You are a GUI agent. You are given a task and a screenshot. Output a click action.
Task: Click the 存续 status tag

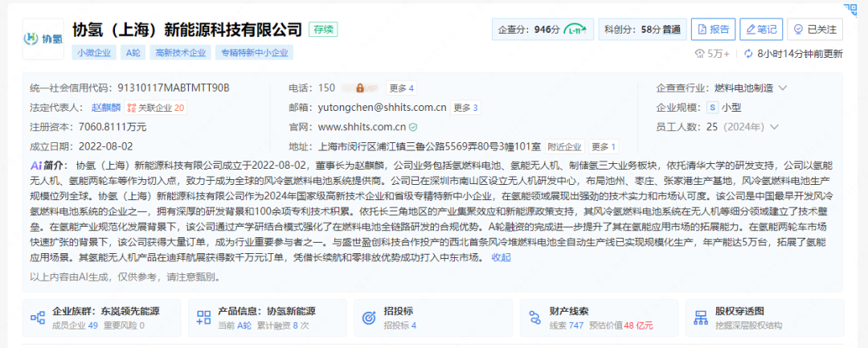point(323,29)
